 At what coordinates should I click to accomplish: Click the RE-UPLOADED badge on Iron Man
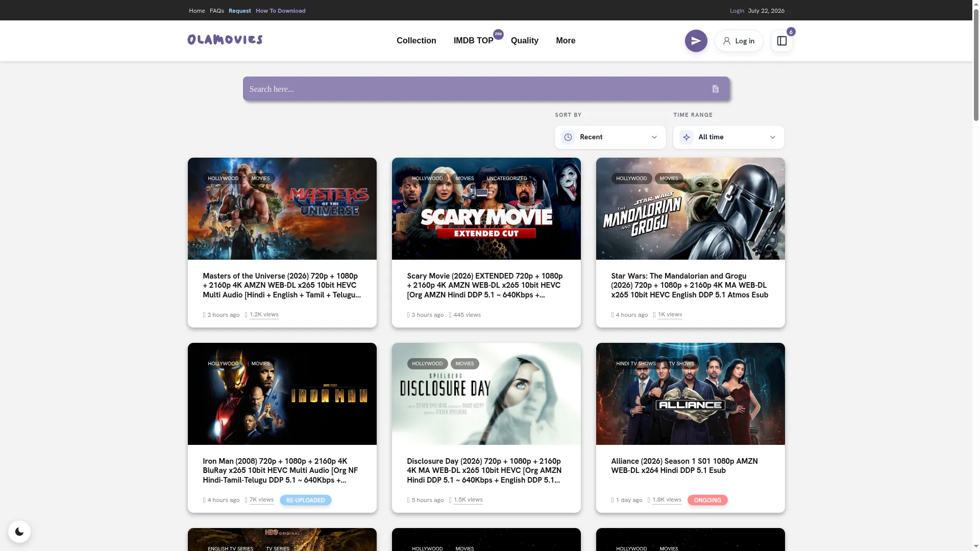(x=305, y=500)
